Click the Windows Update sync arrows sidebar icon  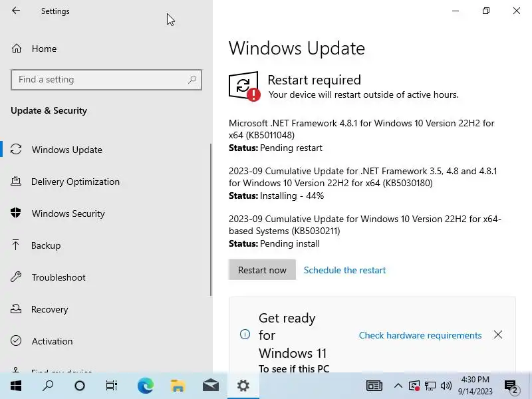16,150
